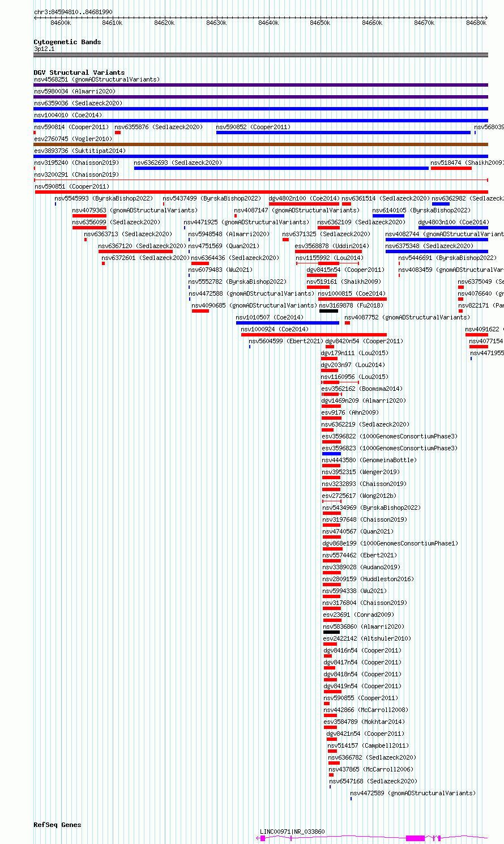
Task: Open esv2422142 (Altshuler2010) variant
Action: tap(368, 638)
